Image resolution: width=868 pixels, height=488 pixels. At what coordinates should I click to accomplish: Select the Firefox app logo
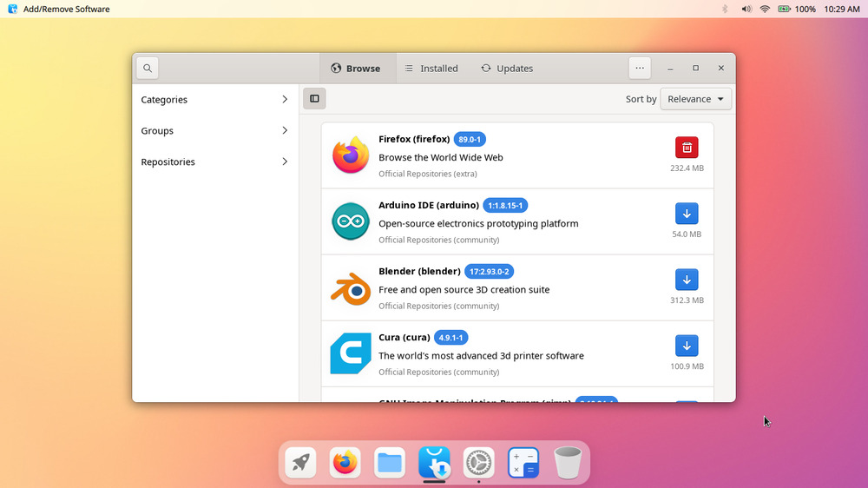click(x=351, y=155)
